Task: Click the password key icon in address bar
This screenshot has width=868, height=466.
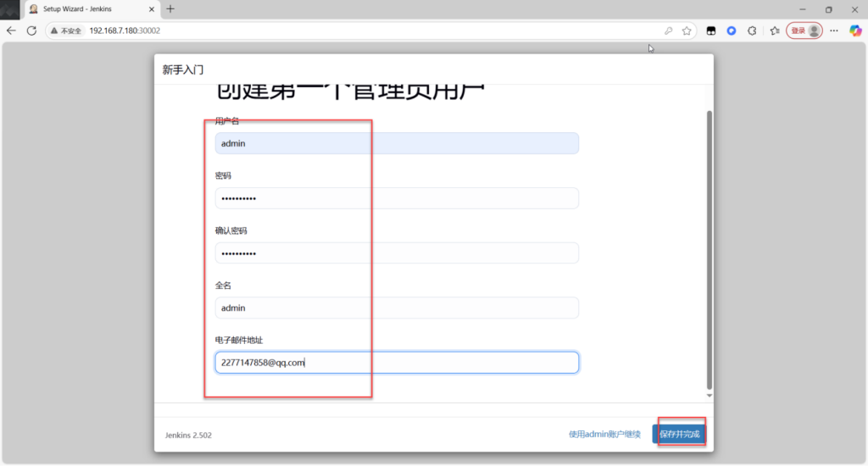Action: point(669,31)
